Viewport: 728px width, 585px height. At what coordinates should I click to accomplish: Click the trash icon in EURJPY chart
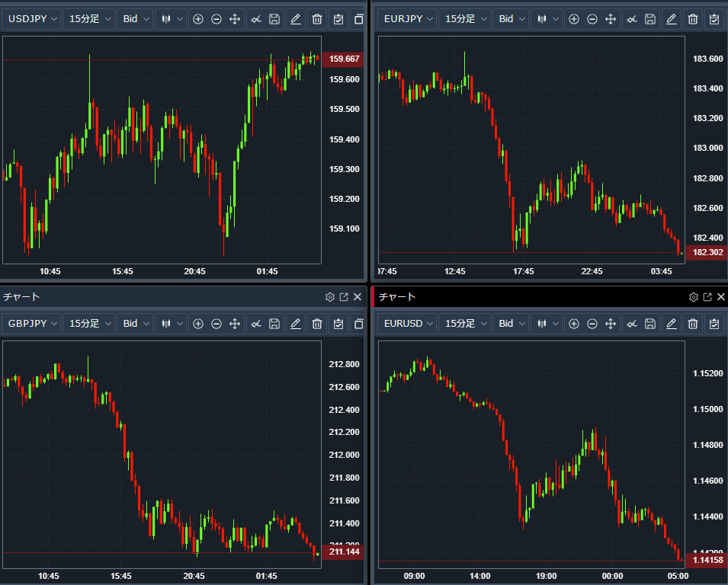click(693, 19)
